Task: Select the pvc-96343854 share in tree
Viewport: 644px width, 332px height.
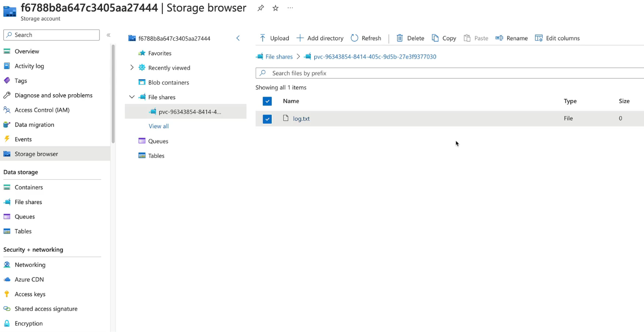Action: [186, 112]
